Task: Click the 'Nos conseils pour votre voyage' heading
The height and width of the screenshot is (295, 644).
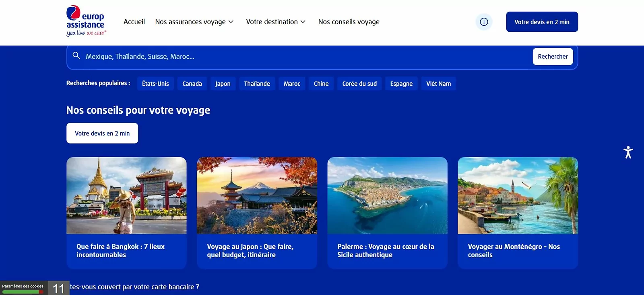Action: 138,110
